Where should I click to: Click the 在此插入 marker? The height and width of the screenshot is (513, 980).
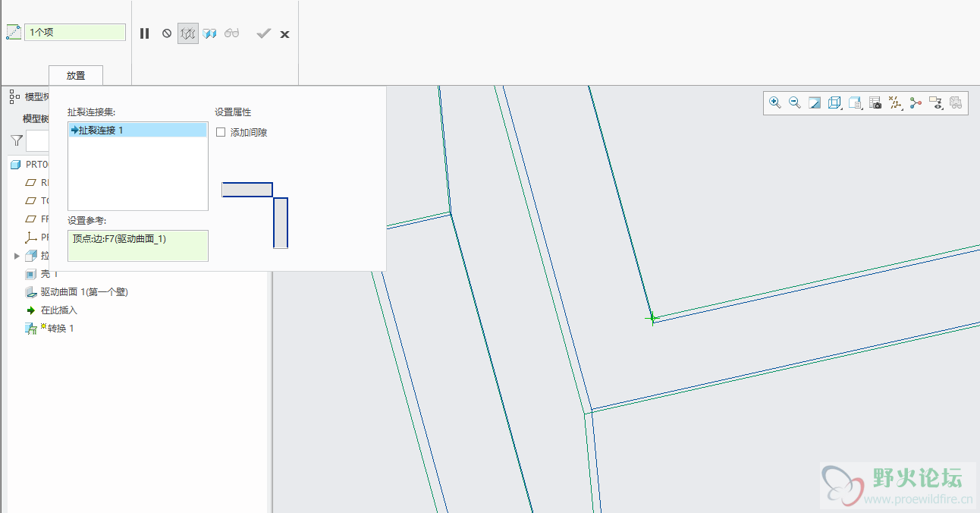51,310
